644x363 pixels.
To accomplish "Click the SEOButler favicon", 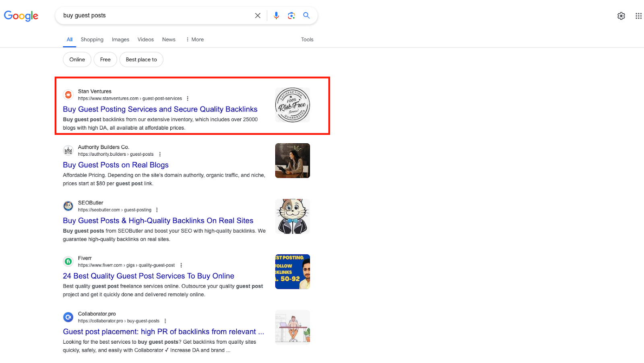I will click(68, 206).
